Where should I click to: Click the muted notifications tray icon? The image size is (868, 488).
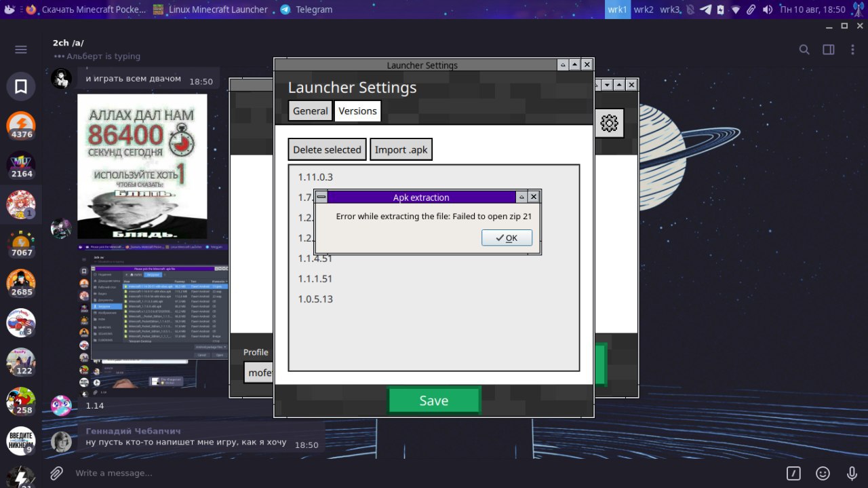pos(690,10)
